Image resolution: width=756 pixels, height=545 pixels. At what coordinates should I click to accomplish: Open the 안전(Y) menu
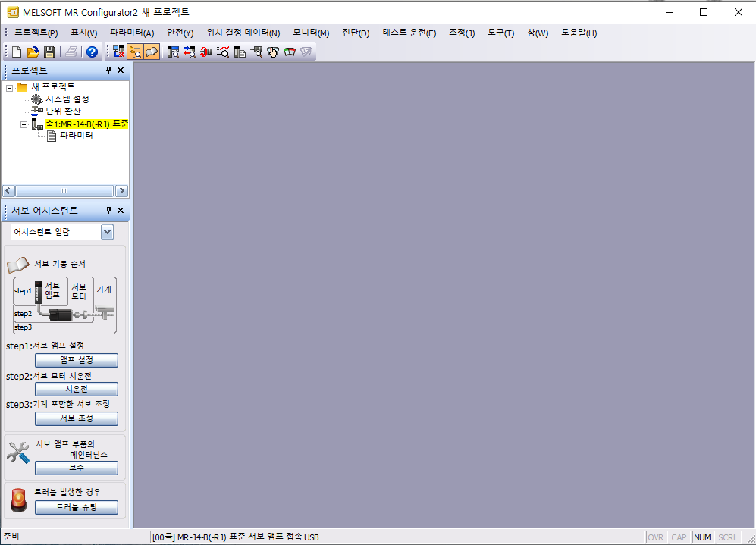[180, 33]
